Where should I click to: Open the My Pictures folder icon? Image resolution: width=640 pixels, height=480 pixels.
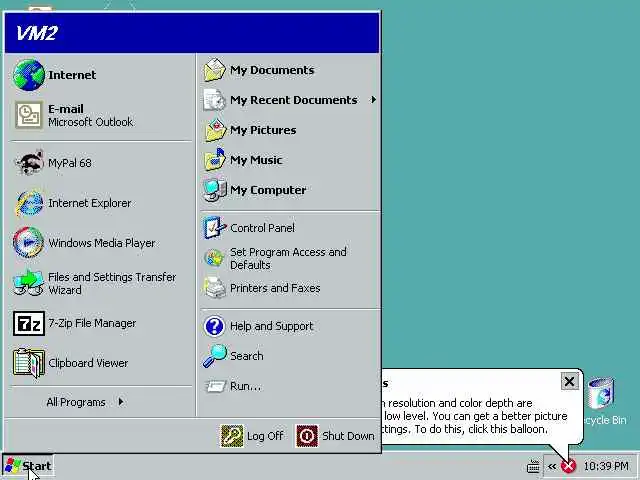tap(215, 130)
